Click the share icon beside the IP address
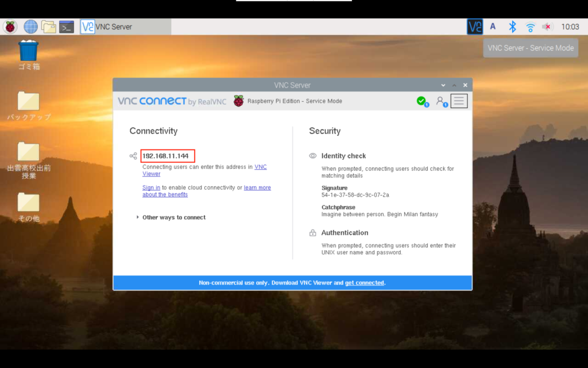The width and height of the screenshot is (588, 368). pos(133,156)
